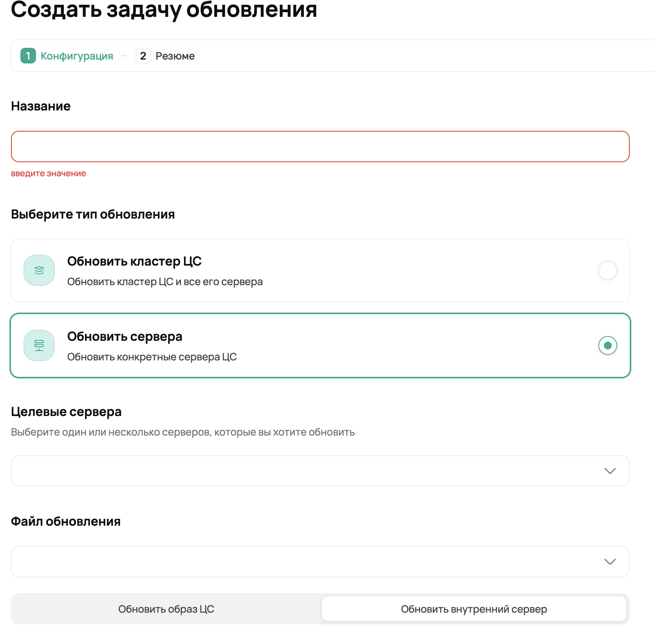Screen dimensions: 654x644
Task: Click the 'Обновить кластер ЦС' card title
Action: (x=134, y=261)
